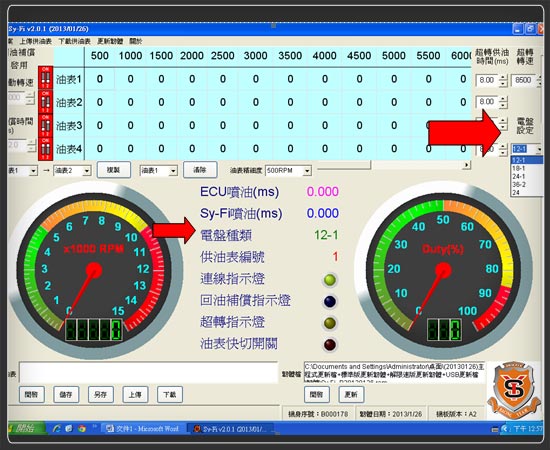The width and height of the screenshot is (550, 450).
Task: Open the copy target dropdown showing 油表2
Action: pos(72,171)
